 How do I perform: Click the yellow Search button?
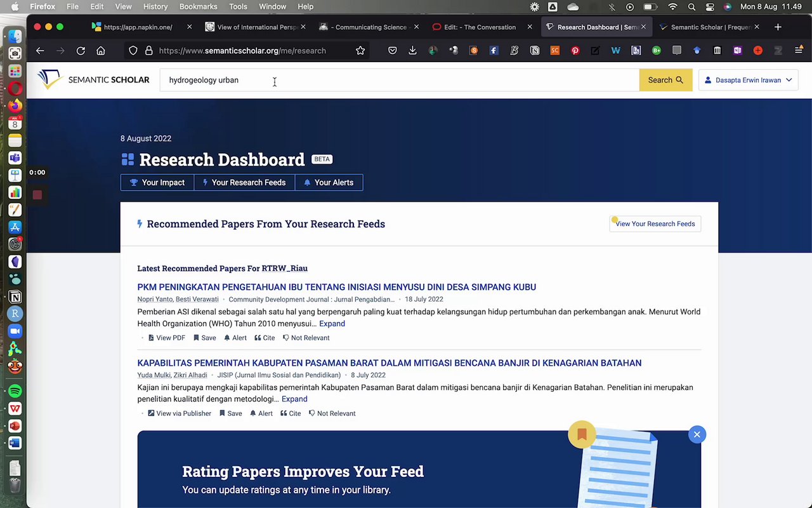(x=665, y=80)
